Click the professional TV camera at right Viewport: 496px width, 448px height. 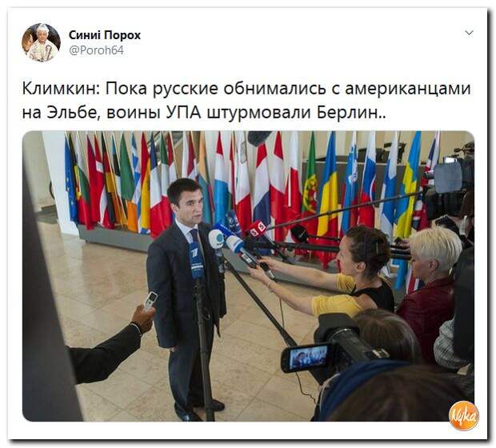click(449, 183)
